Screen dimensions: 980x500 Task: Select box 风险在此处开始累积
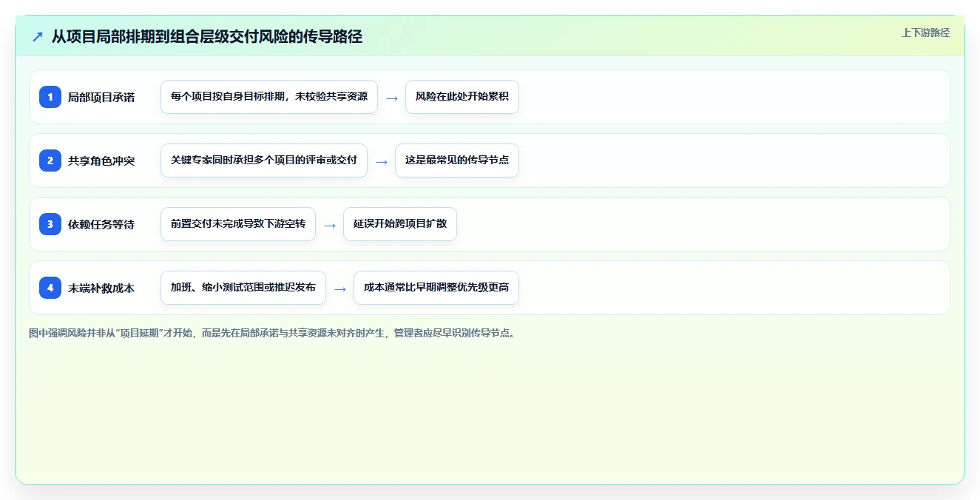462,97
